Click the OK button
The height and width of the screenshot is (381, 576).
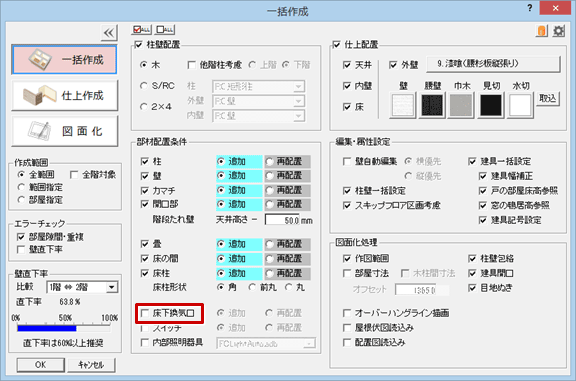coord(40,365)
